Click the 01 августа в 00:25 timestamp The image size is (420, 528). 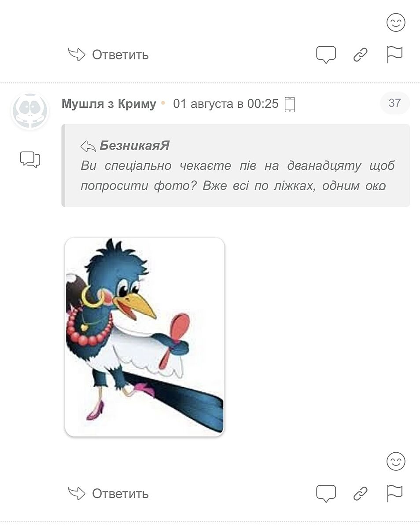(226, 104)
